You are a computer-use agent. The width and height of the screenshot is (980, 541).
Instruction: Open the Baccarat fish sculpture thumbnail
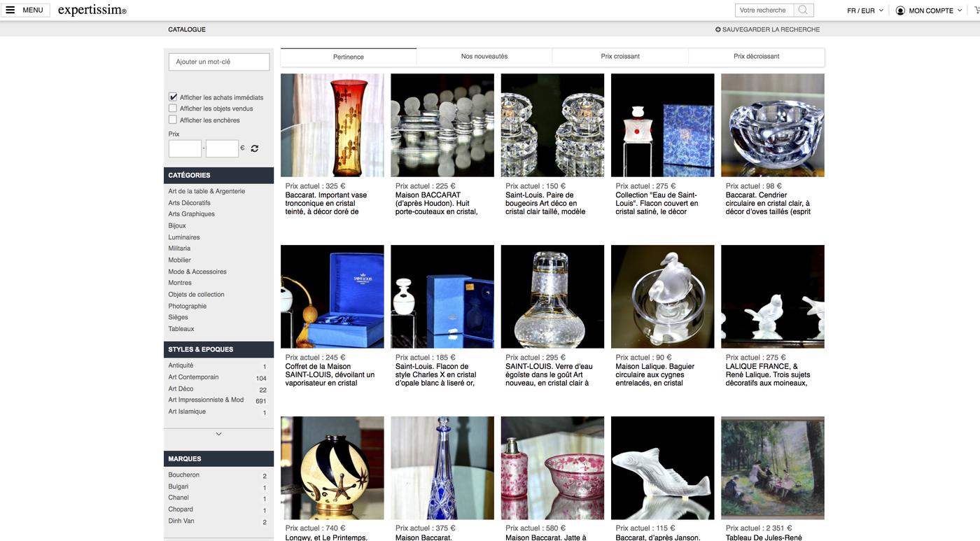(x=663, y=468)
